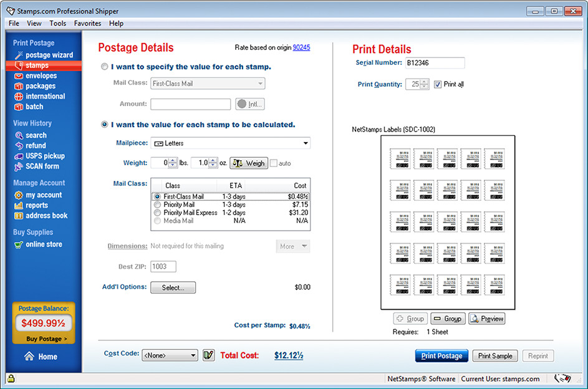Expand the More dimensions dropdown
Viewport: 588px width, 389px height.
click(x=293, y=246)
